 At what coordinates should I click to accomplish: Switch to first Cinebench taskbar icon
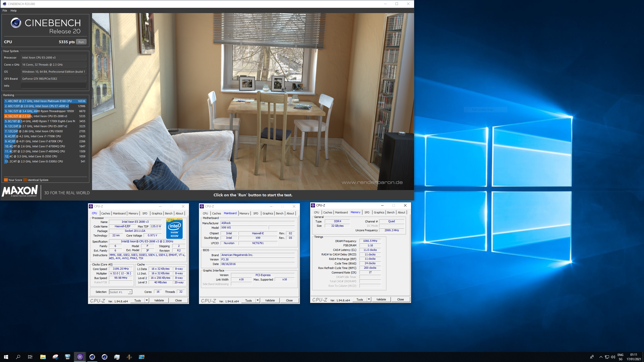point(92,357)
